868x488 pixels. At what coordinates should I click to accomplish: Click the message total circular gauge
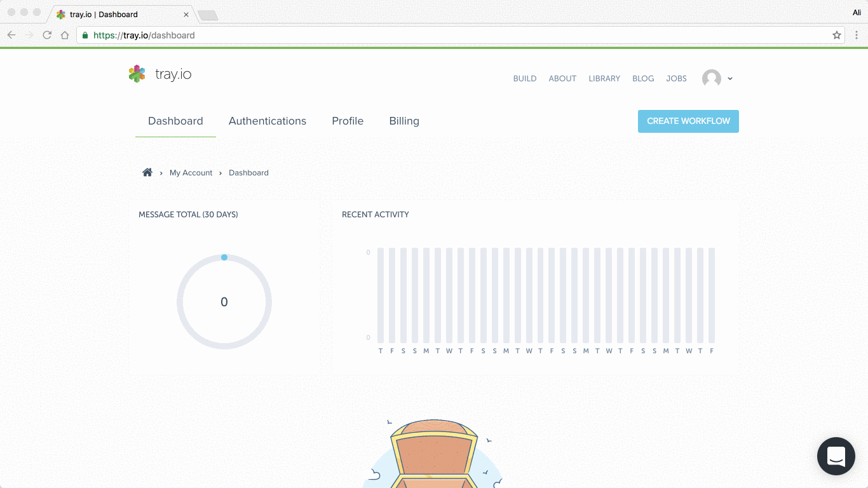[x=224, y=302]
